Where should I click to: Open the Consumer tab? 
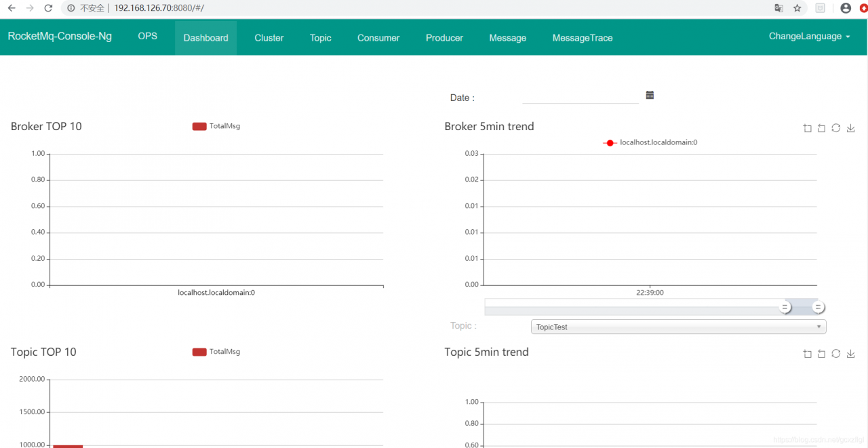[378, 38]
